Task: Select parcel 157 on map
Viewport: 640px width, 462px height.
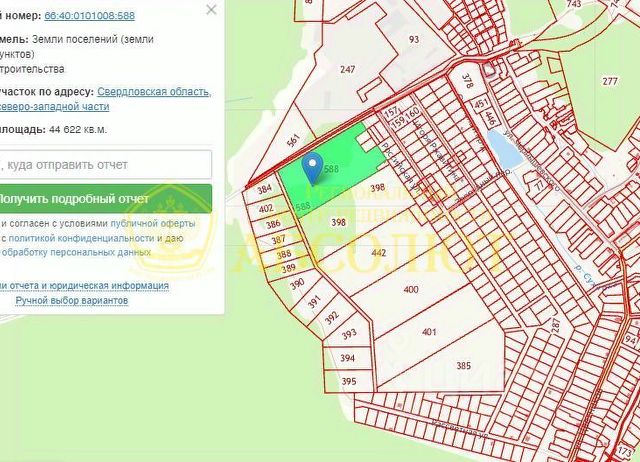Action: click(x=391, y=111)
